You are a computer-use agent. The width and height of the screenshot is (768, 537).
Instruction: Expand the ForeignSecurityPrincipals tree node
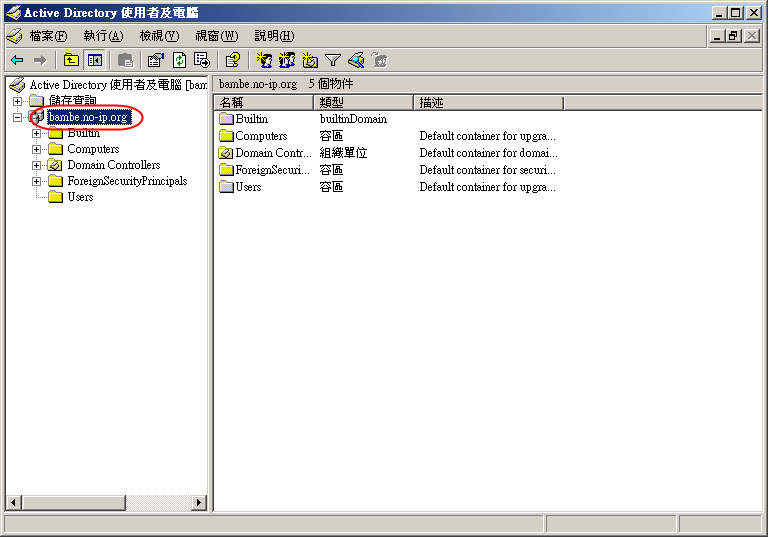tap(37, 181)
